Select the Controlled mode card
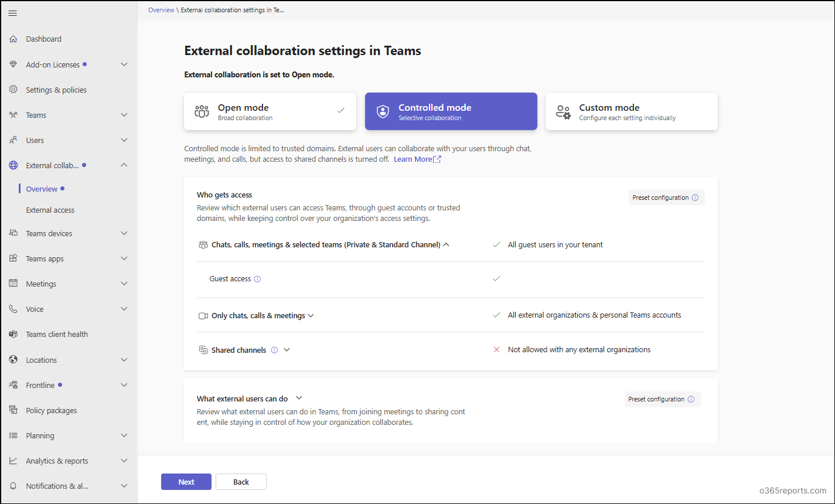835x504 pixels. coord(451,111)
